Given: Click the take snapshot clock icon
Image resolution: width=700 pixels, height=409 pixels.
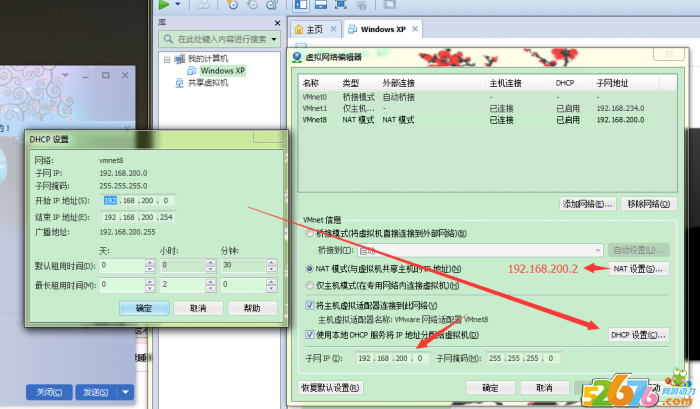Looking at the screenshot, I should tap(233, 4).
